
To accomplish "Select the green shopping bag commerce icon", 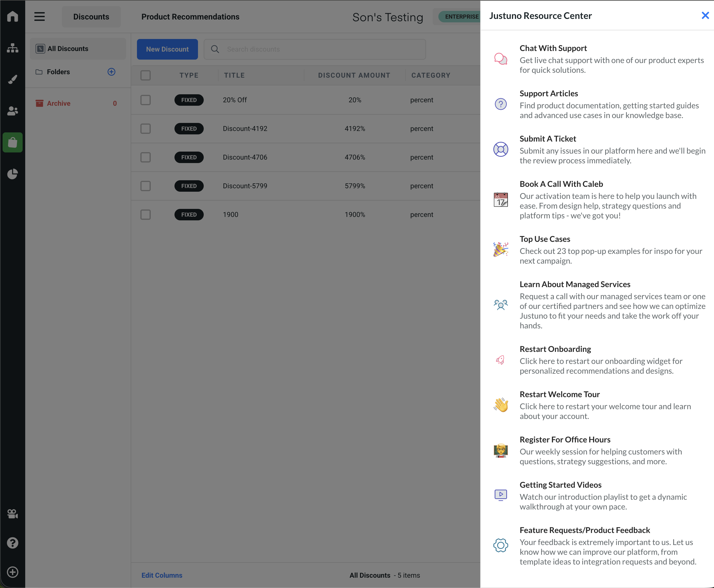I will [x=13, y=142].
